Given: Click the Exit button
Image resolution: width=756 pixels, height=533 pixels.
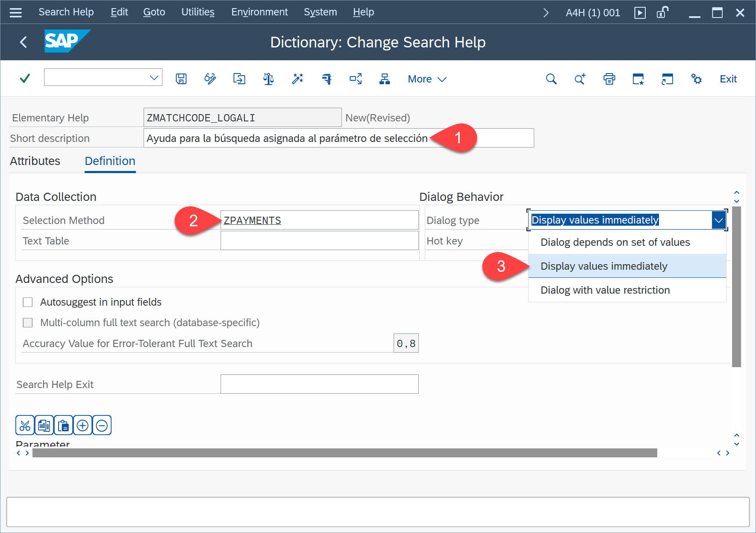Looking at the screenshot, I should 728,79.
